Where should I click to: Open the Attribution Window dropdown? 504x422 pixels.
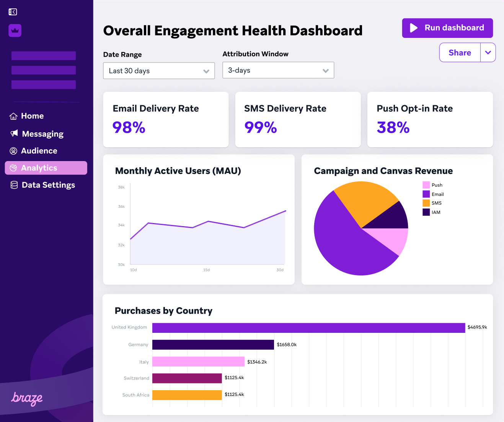278,70
